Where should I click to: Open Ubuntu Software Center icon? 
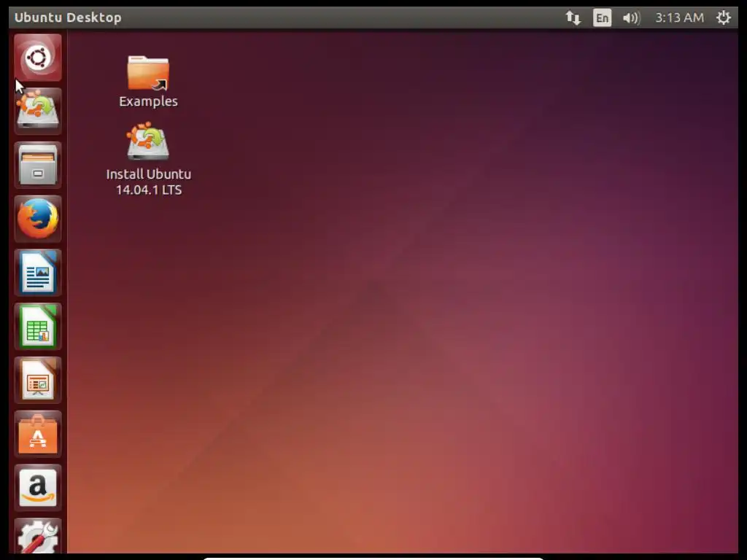(38, 435)
